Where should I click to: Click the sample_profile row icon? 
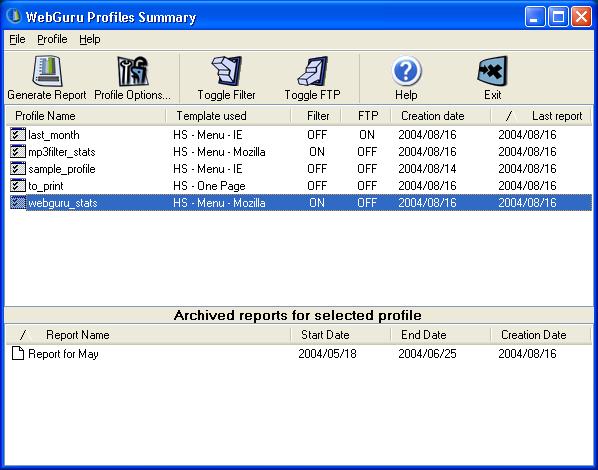pyautogui.click(x=18, y=169)
